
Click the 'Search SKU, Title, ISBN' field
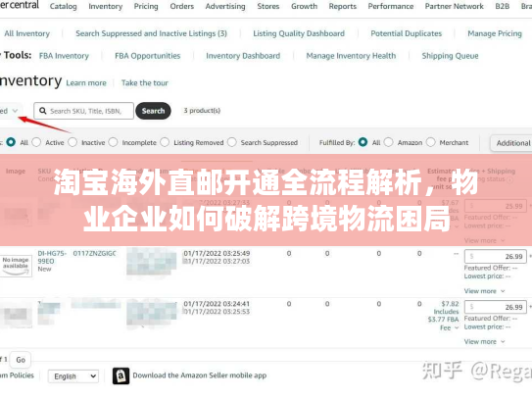83,111
